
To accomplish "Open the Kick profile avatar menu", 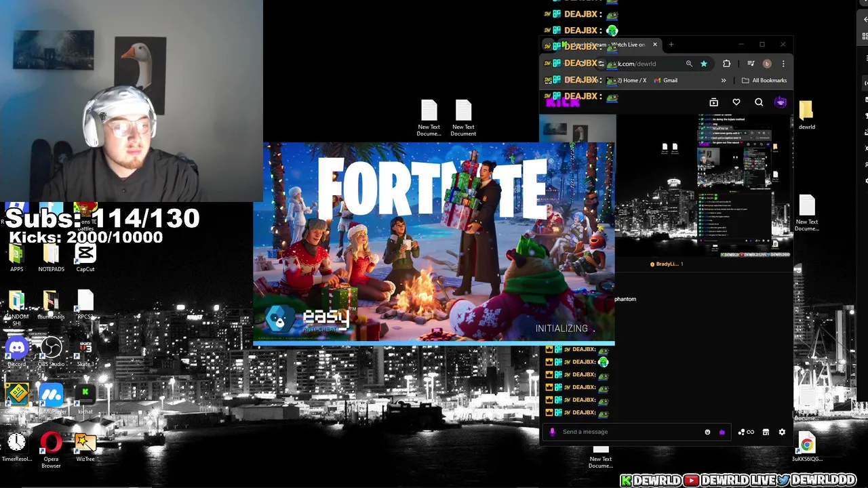I will point(781,102).
